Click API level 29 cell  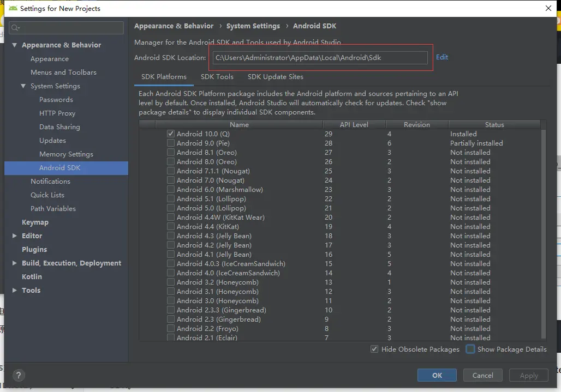[x=329, y=134]
